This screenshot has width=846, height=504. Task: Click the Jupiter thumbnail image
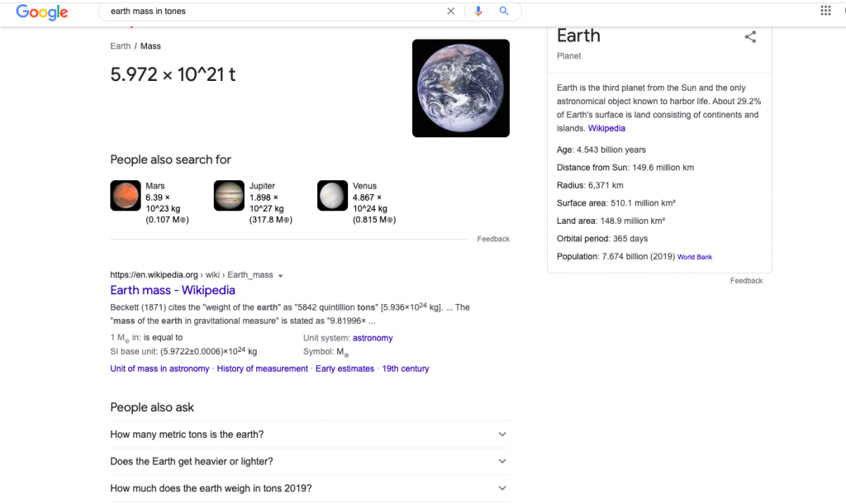pyautogui.click(x=229, y=196)
